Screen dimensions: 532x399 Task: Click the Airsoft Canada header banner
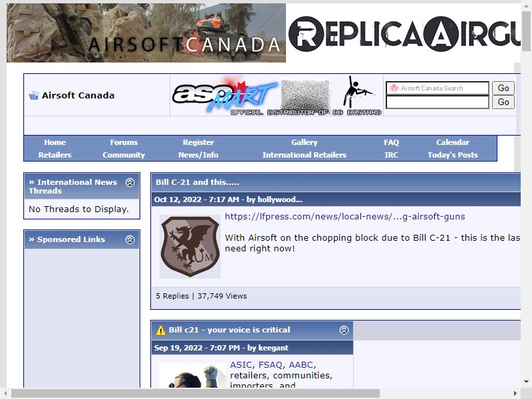click(x=146, y=33)
